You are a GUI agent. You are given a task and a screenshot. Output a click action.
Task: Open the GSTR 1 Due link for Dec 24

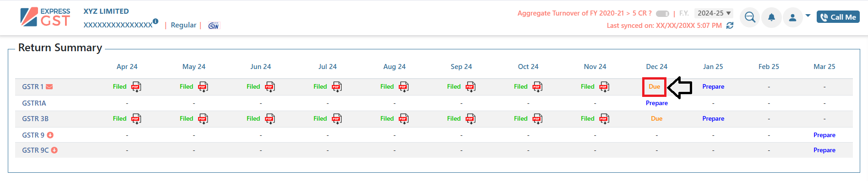[654, 87]
